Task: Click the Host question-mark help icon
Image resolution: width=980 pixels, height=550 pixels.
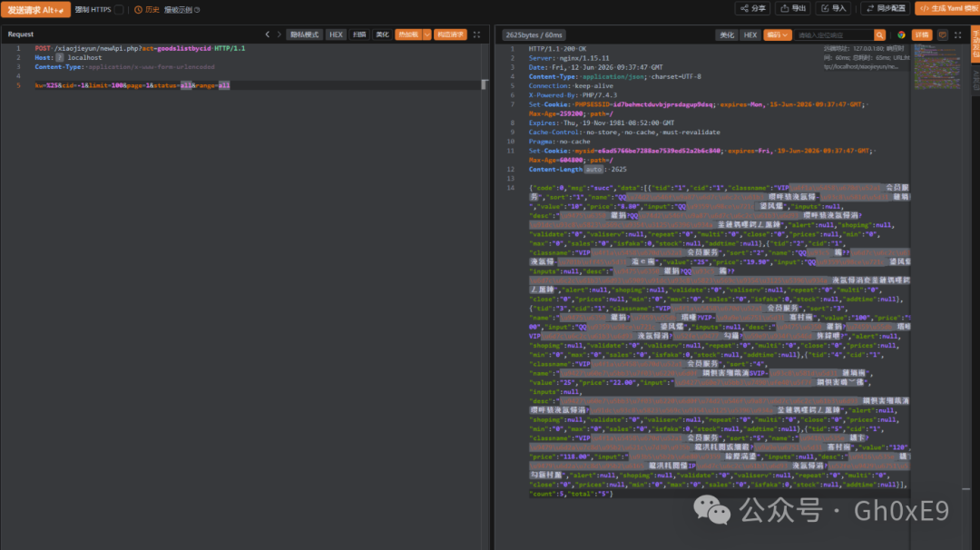Action: click(59, 57)
